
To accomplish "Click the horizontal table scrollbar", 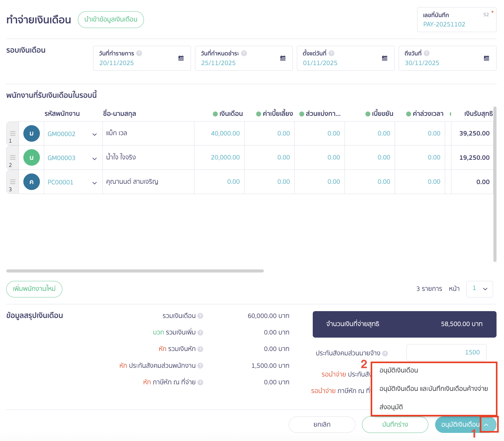I will [x=135, y=271].
